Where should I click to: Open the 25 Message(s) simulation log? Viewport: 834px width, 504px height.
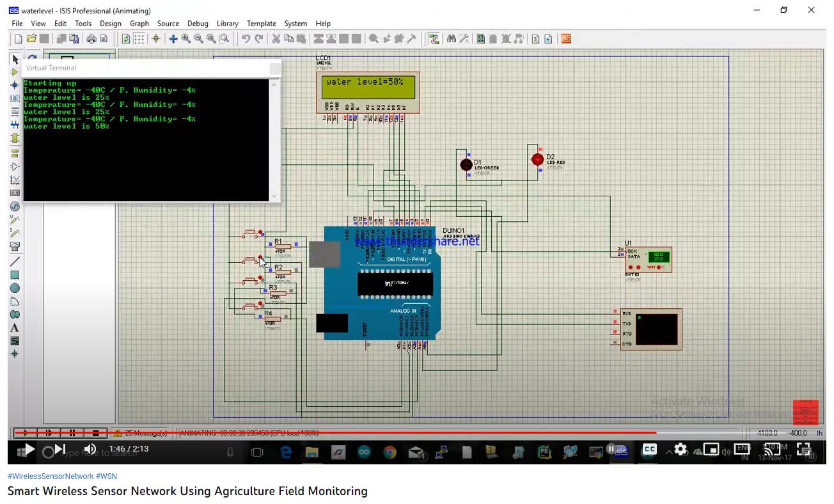141,433
